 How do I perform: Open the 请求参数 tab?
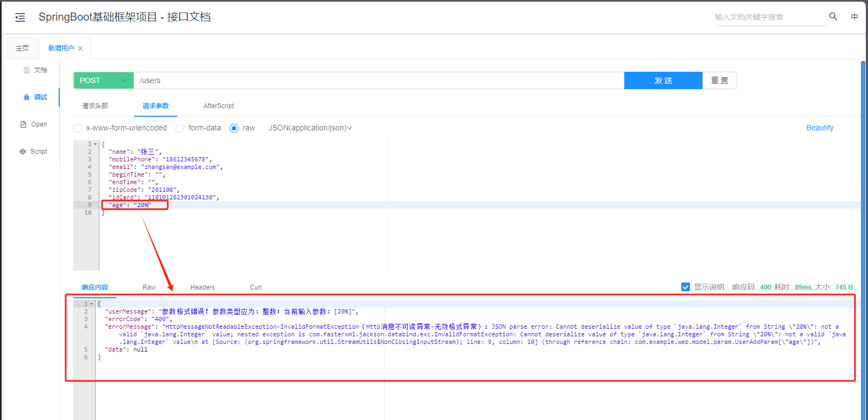tap(156, 106)
